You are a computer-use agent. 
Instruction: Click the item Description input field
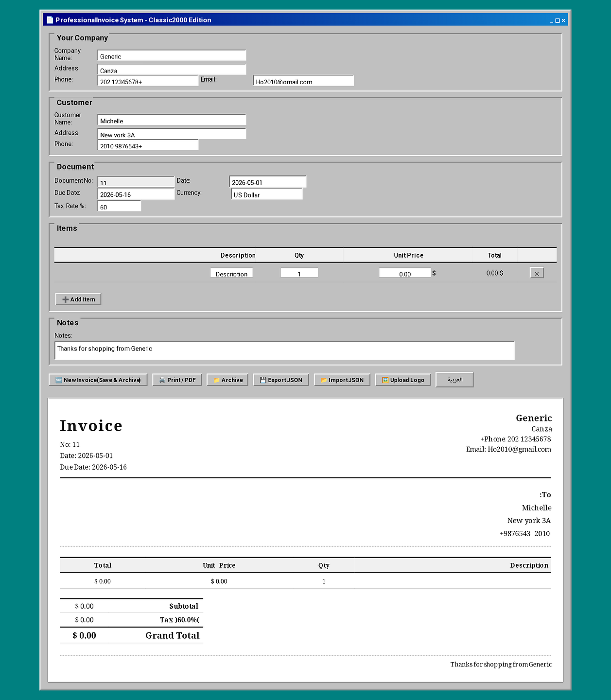(231, 273)
